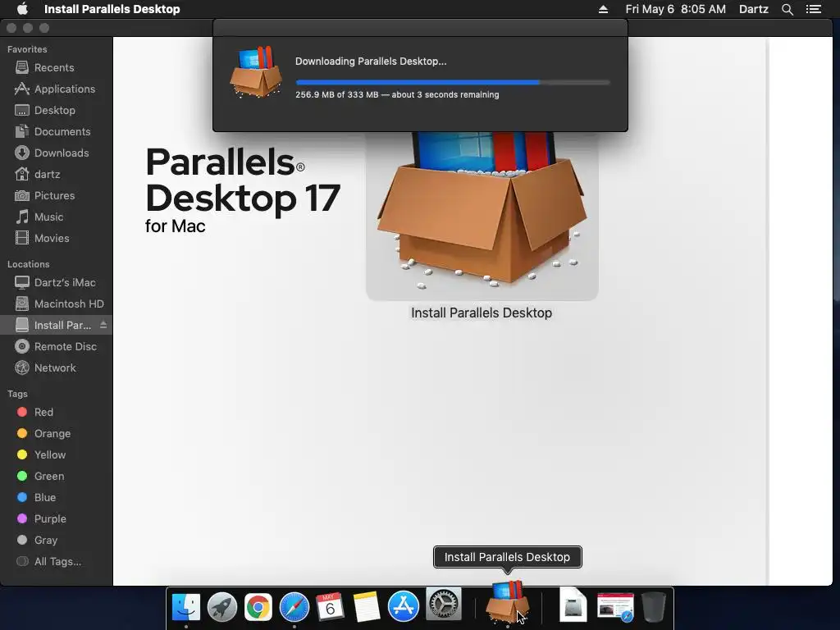Open Music folder in sidebar
This screenshot has width=840, height=630.
click(x=57, y=217)
